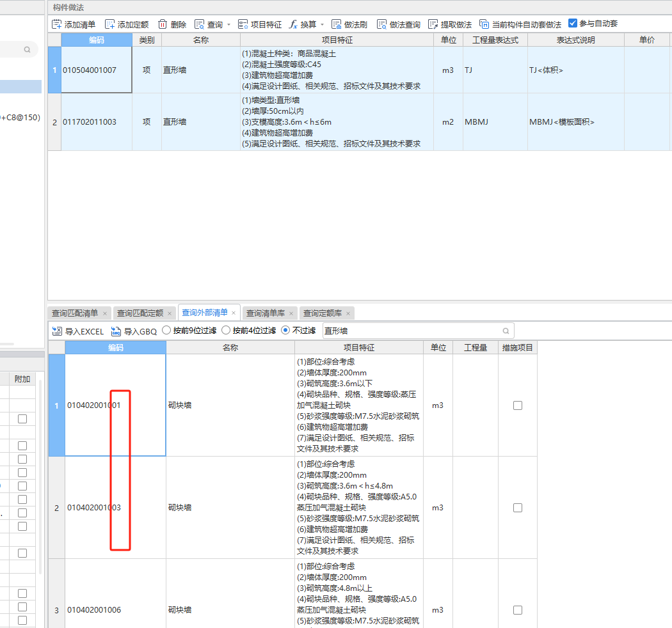
Task: Click the TJ<体积> description cell
Action: click(x=575, y=70)
